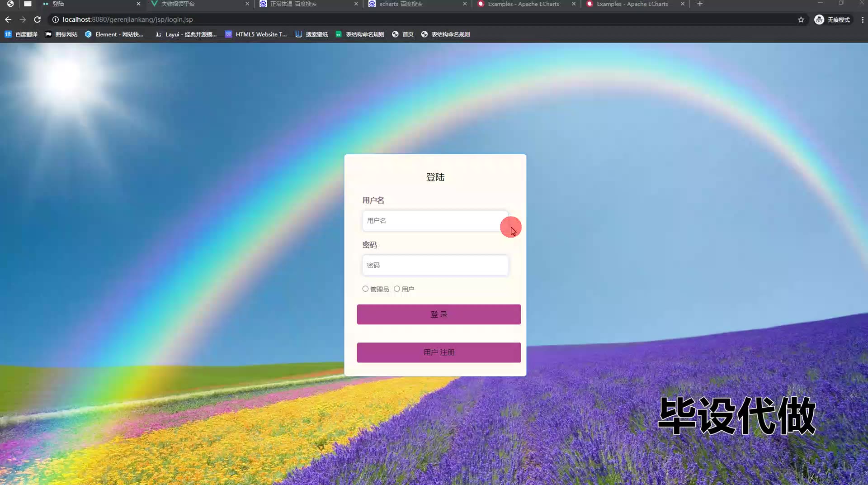The image size is (868, 485).
Task: Switch to the echarts_百度搜索 tab
Action: [417, 4]
